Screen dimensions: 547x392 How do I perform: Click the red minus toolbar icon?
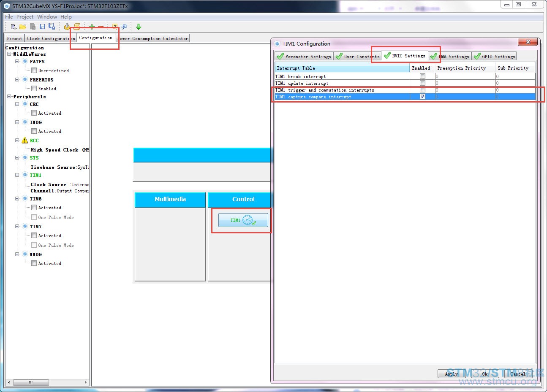(101, 27)
